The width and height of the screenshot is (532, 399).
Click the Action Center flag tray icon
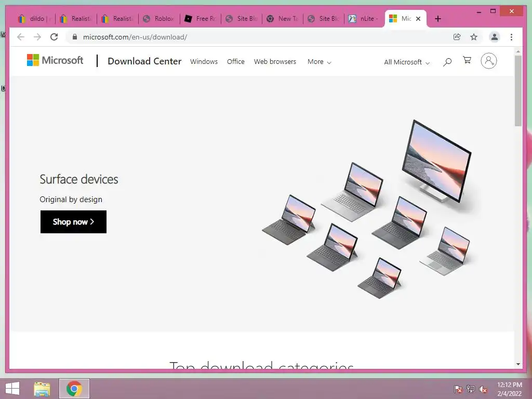pyautogui.click(x=458, y=389)
